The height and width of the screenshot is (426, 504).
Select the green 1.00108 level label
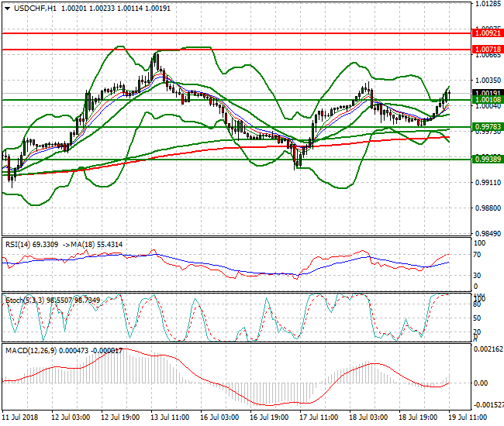[x=488, y=100]
